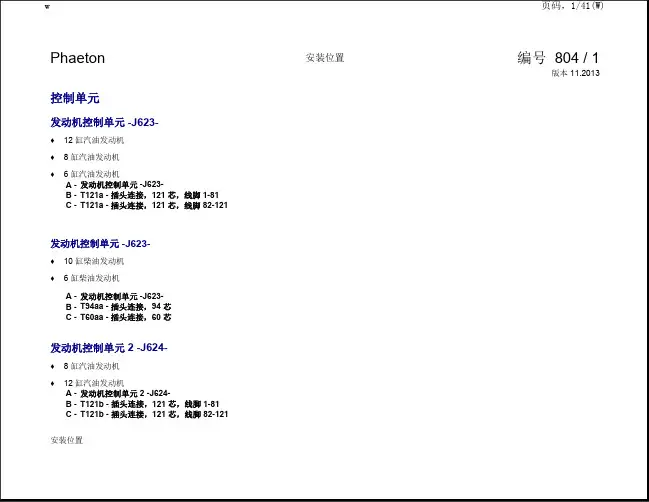This screenshot has width=649, height=502.
Task: Click 安装位置 title in the top center header
Action: coord(325,58)
